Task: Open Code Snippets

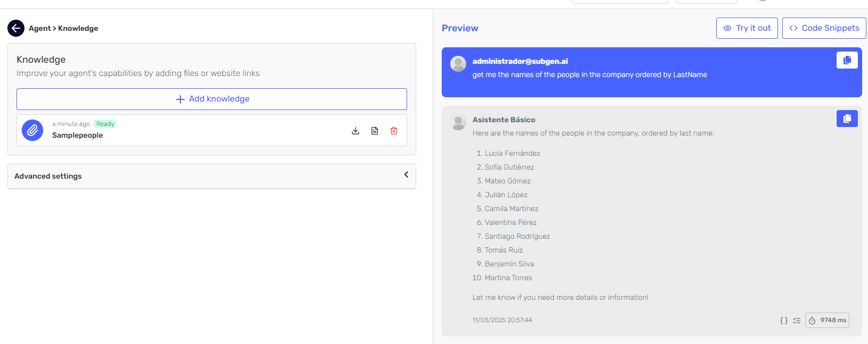Action: (x=824, y=28)
